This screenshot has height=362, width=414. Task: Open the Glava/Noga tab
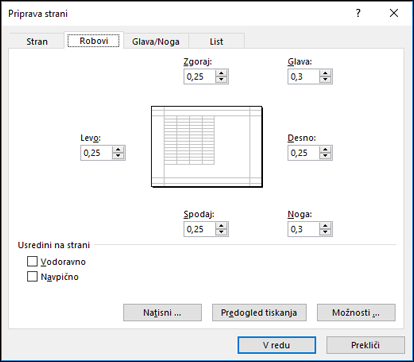point(156,41)
